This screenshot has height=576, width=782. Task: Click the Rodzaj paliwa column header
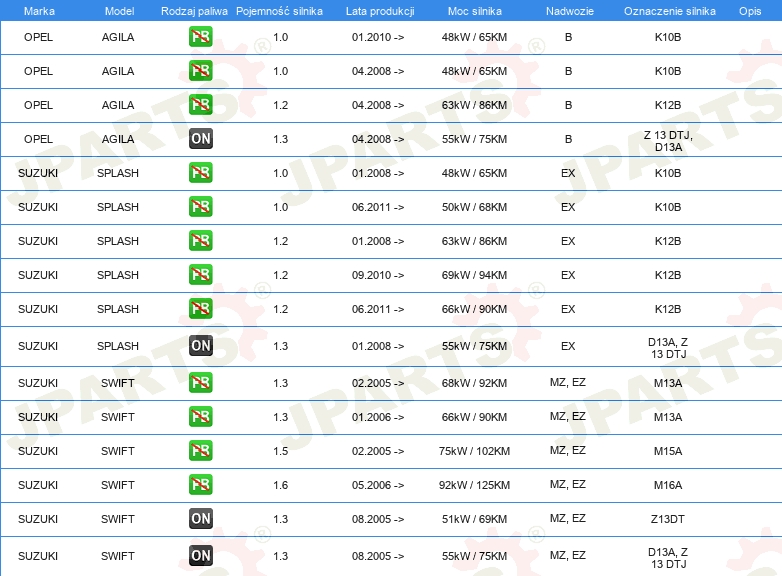194,11
